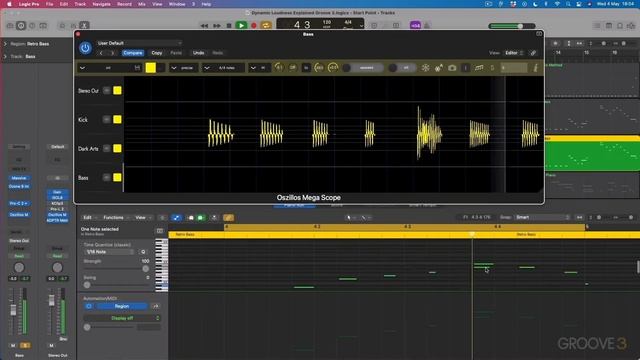Click the Strength slider handle
Screen dimensions: 640x360
(x=146, y=269)
